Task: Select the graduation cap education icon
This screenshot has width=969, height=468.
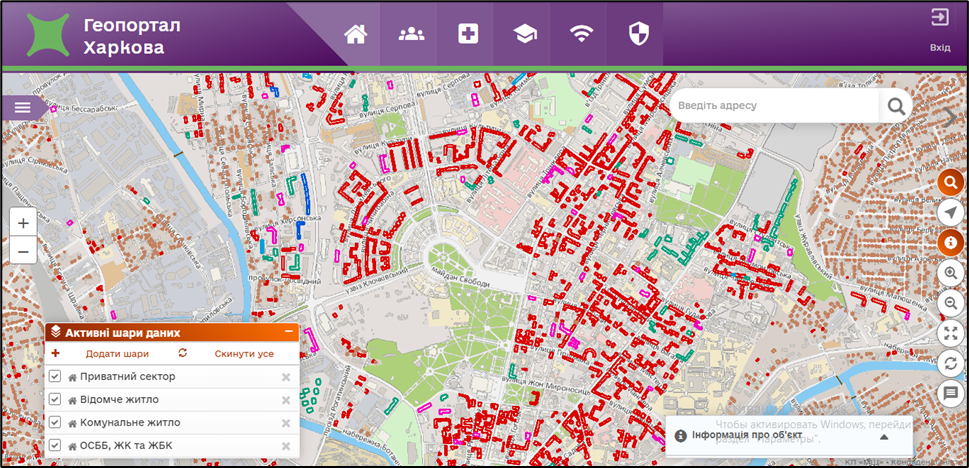Action: [525, 35]
